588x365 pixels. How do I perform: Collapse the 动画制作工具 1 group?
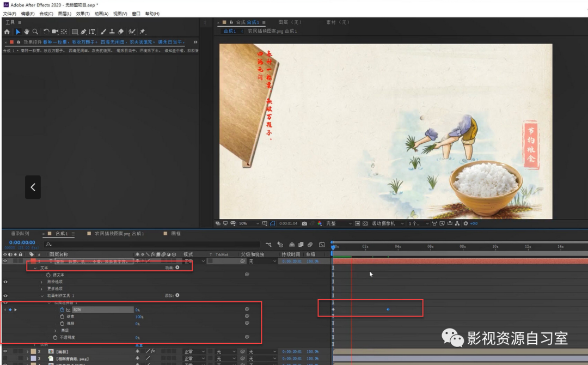[42, 296]
